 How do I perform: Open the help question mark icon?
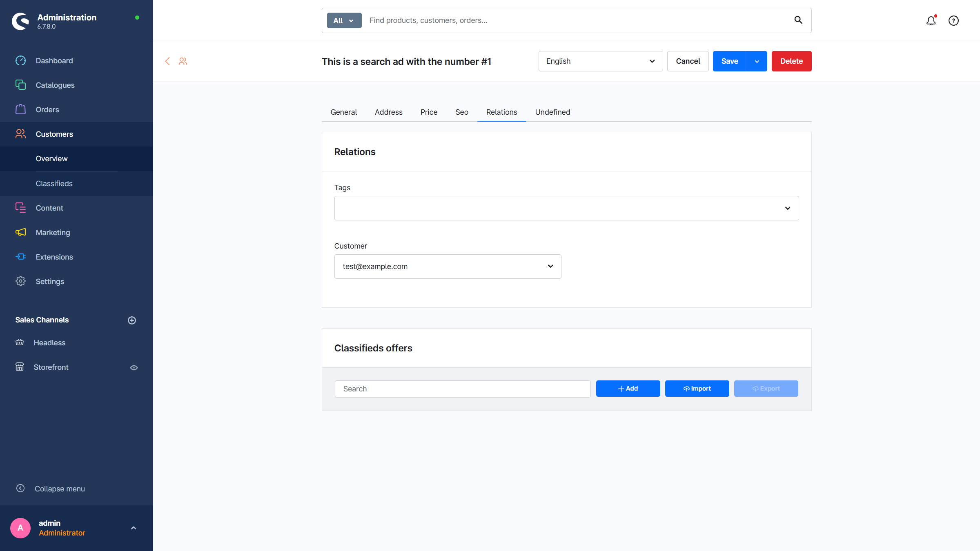tap(953, 20)
